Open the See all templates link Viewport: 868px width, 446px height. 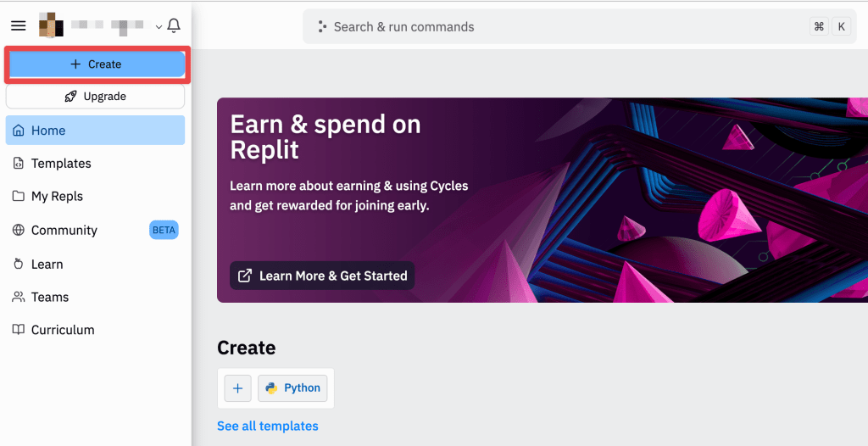(x=268, y=426)
